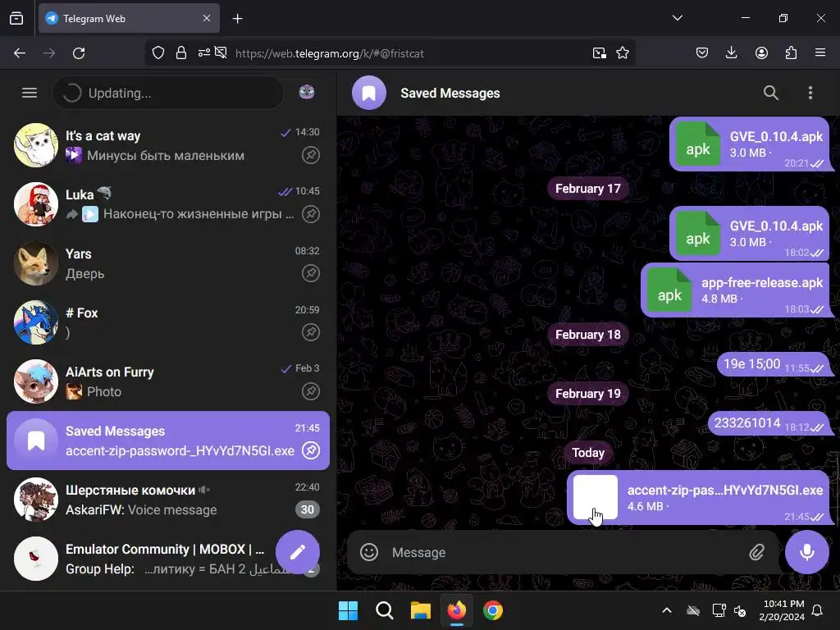
Task: Open AiArts on Furry channel
Action: click(x=167, y=381)
